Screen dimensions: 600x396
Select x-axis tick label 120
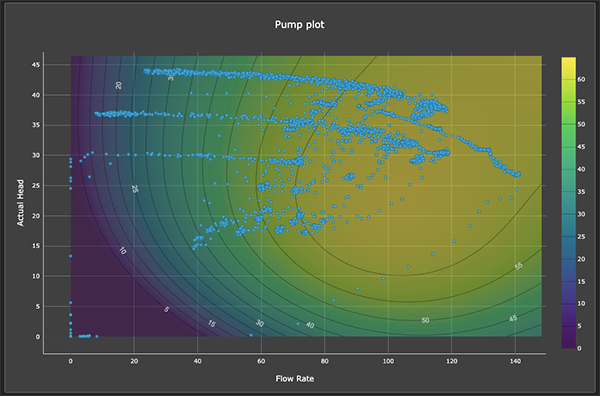(x=452, y=361)
